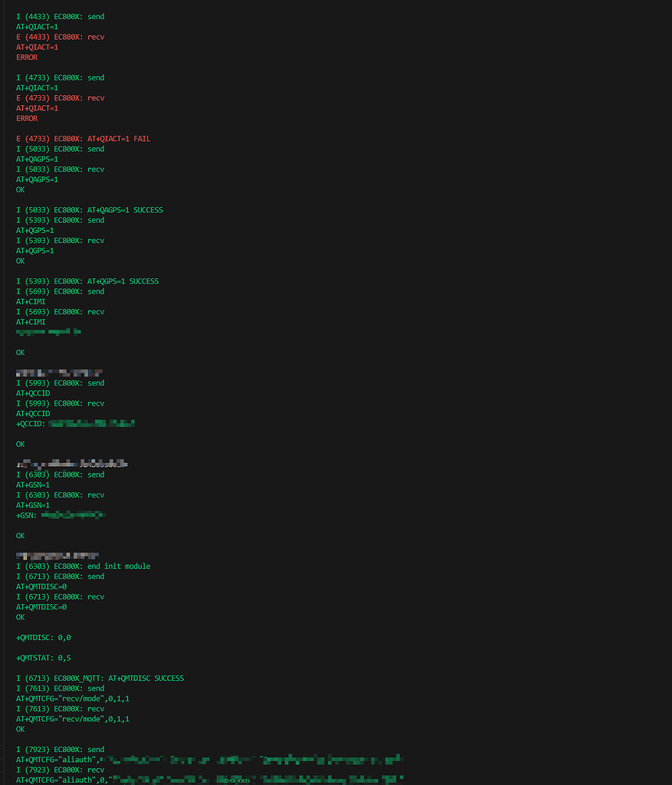Click the 'AT+QMTDISC SUCCESS' MQTT log line
672x785 pixels.
click(x=100, y=678)
